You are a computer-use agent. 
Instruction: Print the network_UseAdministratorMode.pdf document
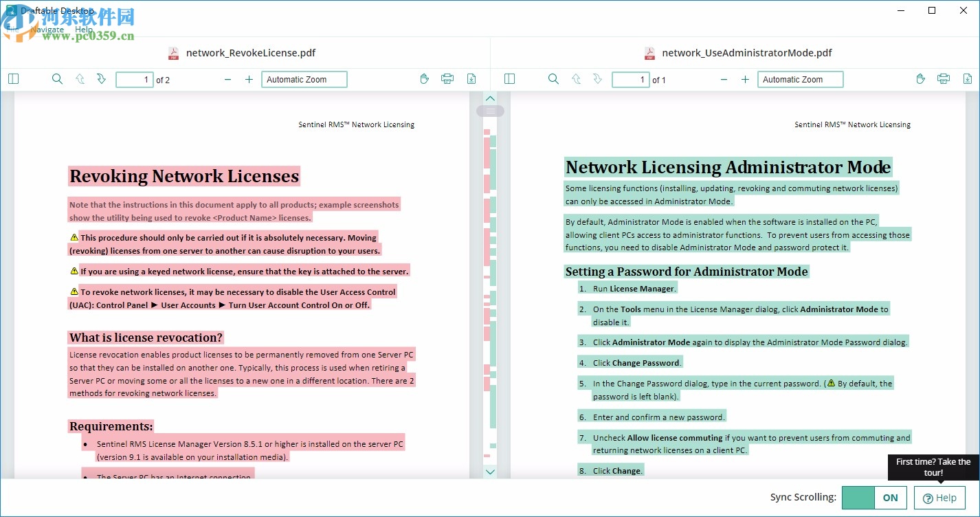[944, 79]
